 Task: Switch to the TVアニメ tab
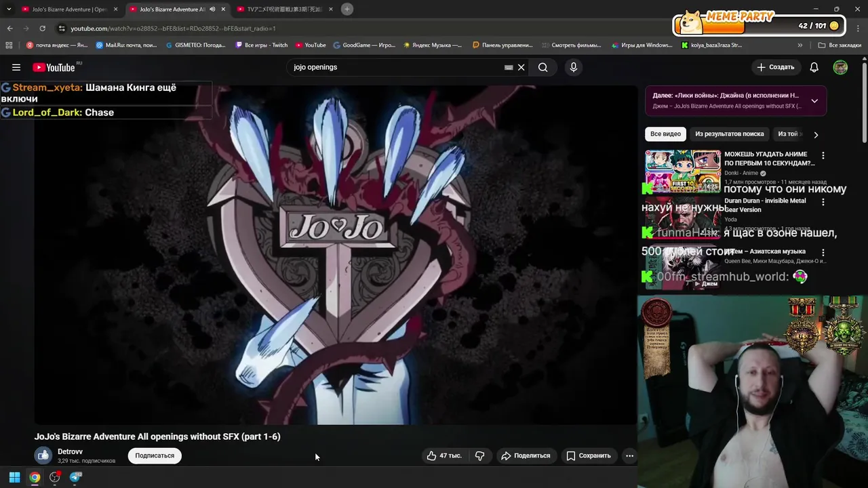point(285,9)
